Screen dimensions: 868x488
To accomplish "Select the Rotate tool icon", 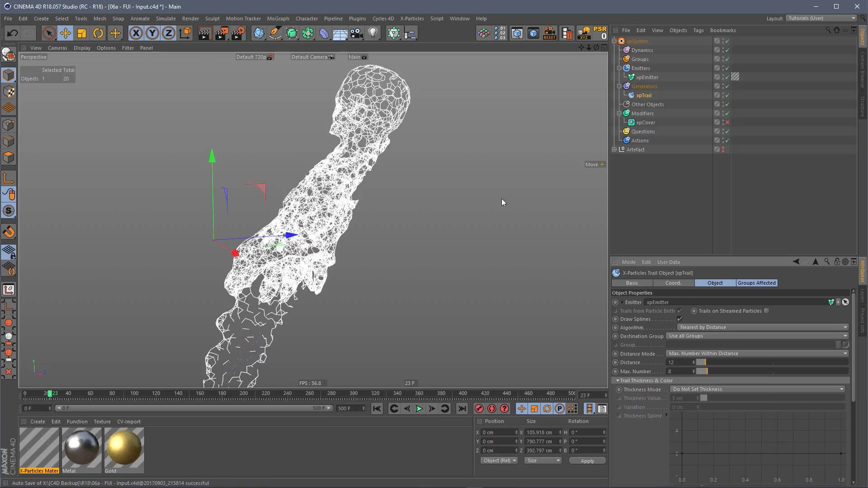I will [x=98, y=33].
